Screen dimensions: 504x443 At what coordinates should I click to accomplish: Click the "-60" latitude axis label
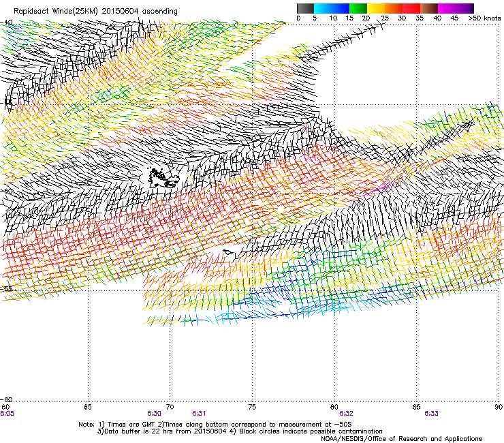pos(7,399)
